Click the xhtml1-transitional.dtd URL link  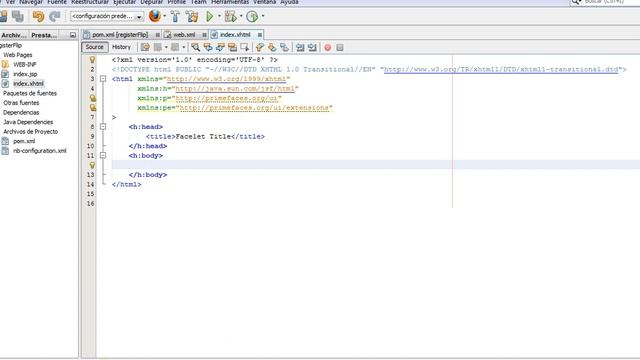coord(501,69)
